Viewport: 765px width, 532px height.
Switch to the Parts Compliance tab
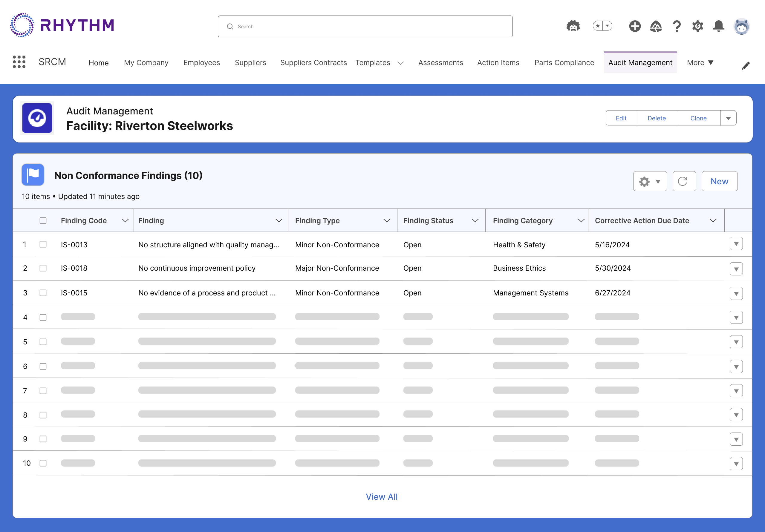point(564,63)
